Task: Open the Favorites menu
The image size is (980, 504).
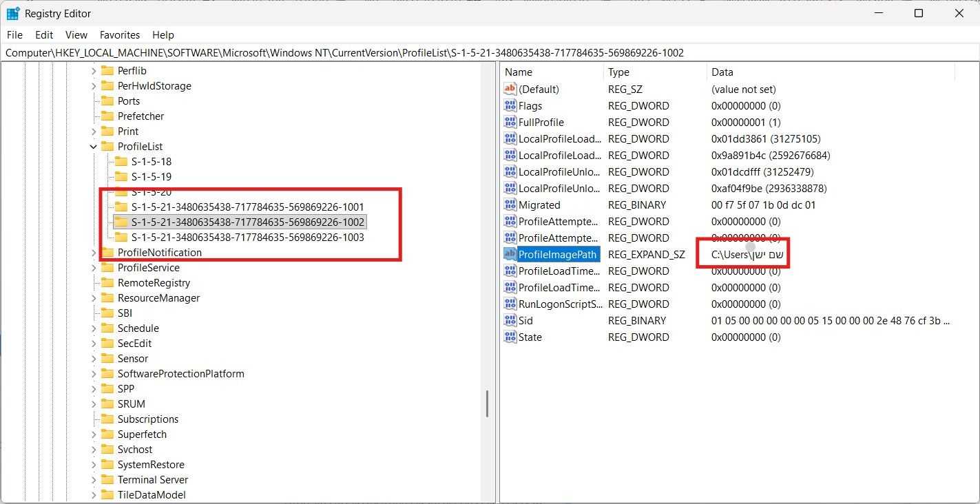Action: 120,34
